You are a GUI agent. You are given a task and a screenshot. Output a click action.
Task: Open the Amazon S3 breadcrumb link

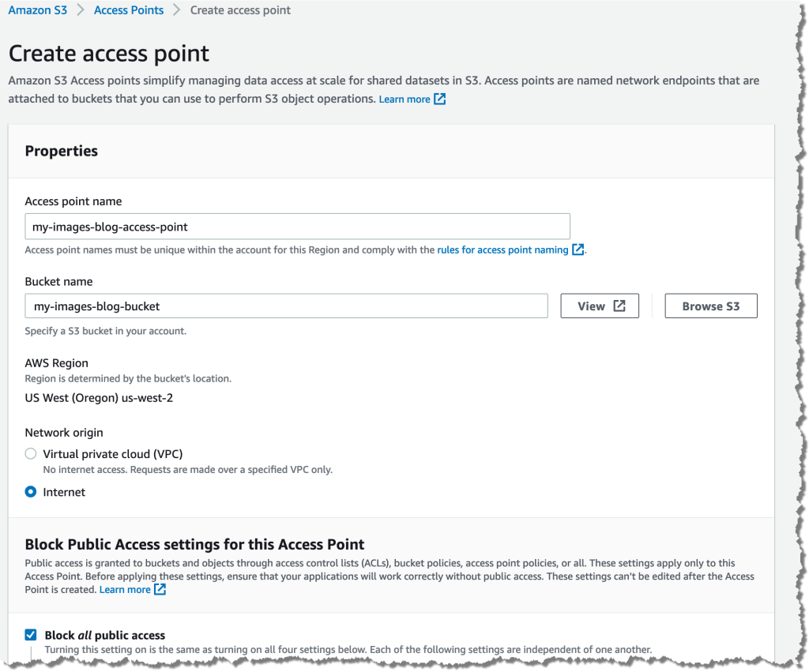pyautogui.click(x=37, y=9)
